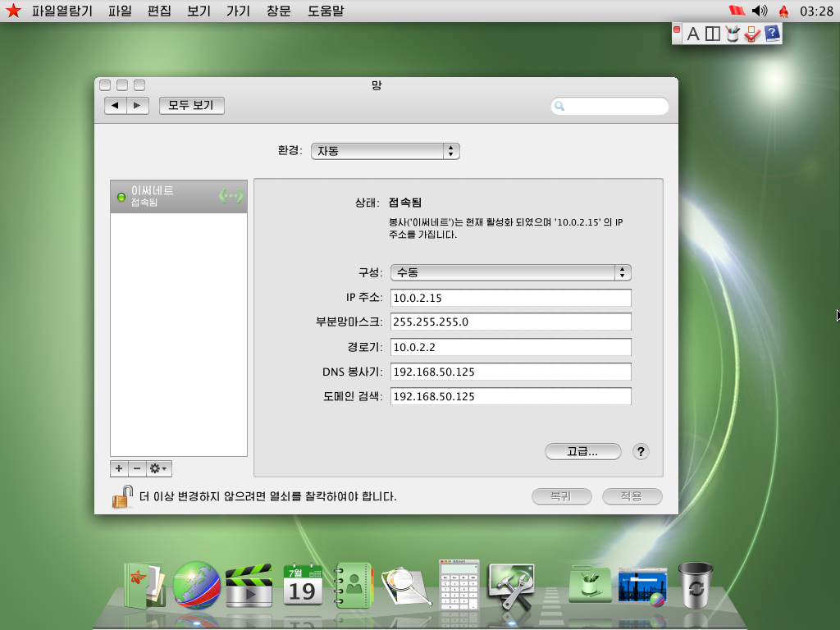The height and width of the screenshot is (630, 840).
Task: Open the 가기 menu
Action: 239,11
